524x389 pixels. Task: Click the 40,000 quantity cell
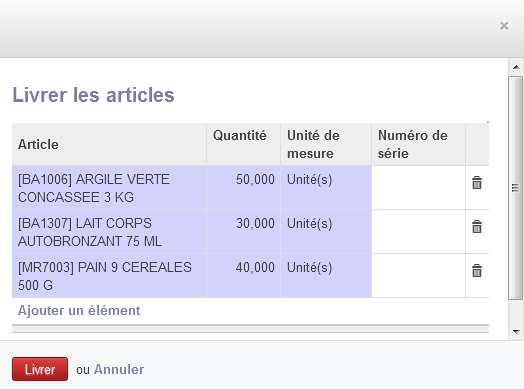click(244, 275)
